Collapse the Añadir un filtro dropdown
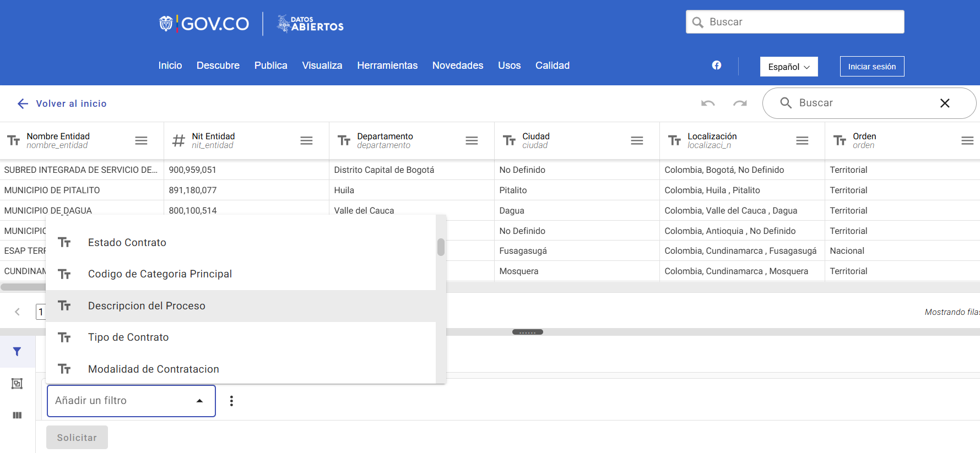 (x=131, y=401)
